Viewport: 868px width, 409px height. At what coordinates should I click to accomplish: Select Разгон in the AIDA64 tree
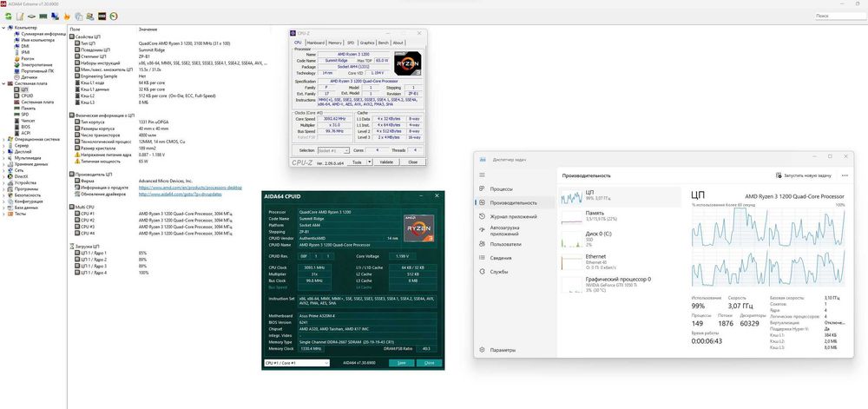click(27, 59)
